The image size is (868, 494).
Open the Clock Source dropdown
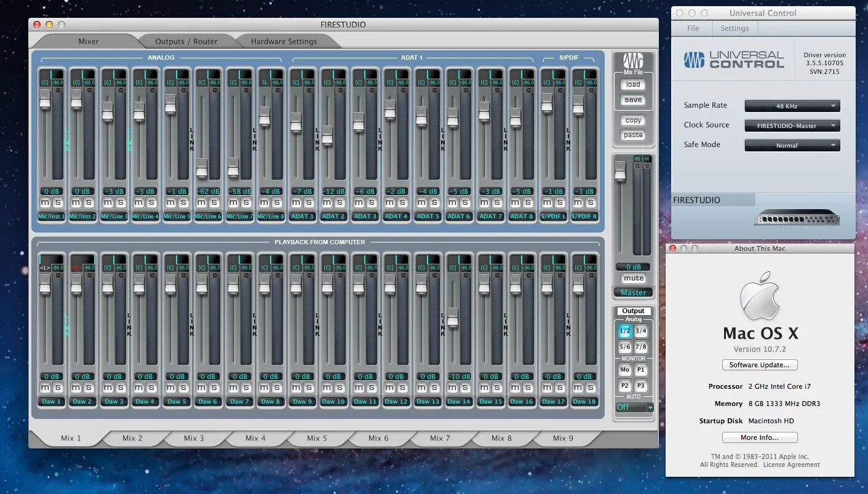pyautogui.click(x=792, y=125)
